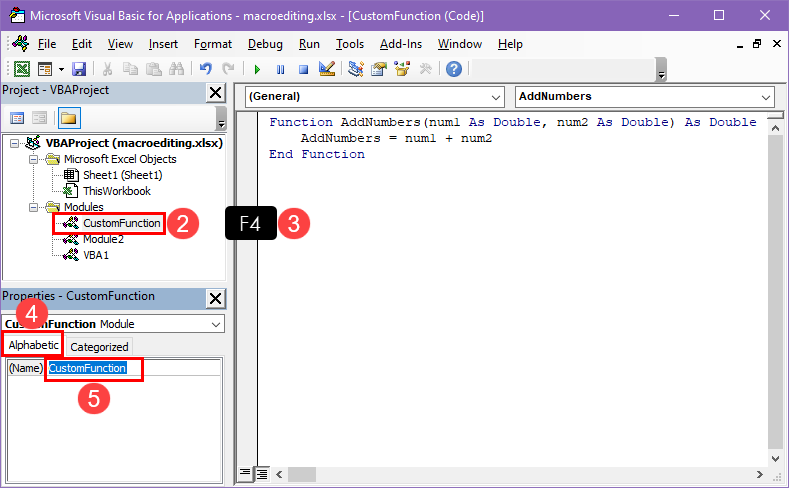This screenshot has width=789, height=488.
Task: Open the Run menu
Action: click(309, 44)
